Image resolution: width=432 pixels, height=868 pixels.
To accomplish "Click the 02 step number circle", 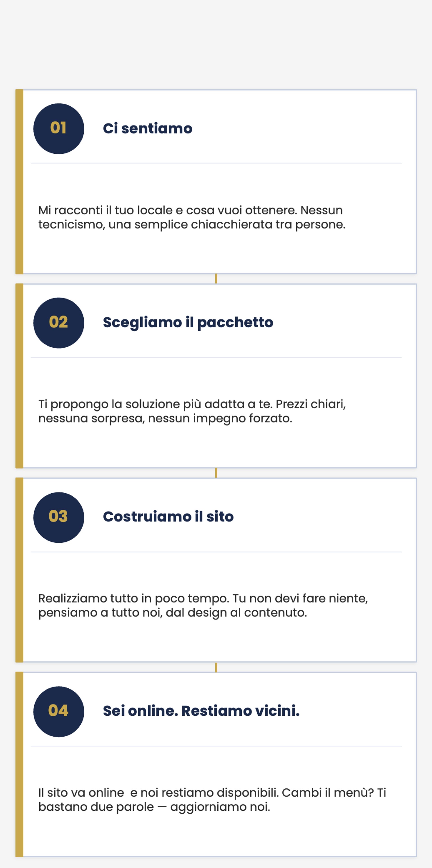I will pos(59,323).
